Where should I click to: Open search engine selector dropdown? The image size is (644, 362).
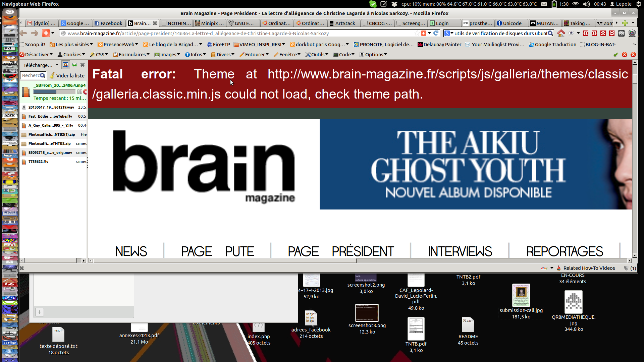click(449, 33)
